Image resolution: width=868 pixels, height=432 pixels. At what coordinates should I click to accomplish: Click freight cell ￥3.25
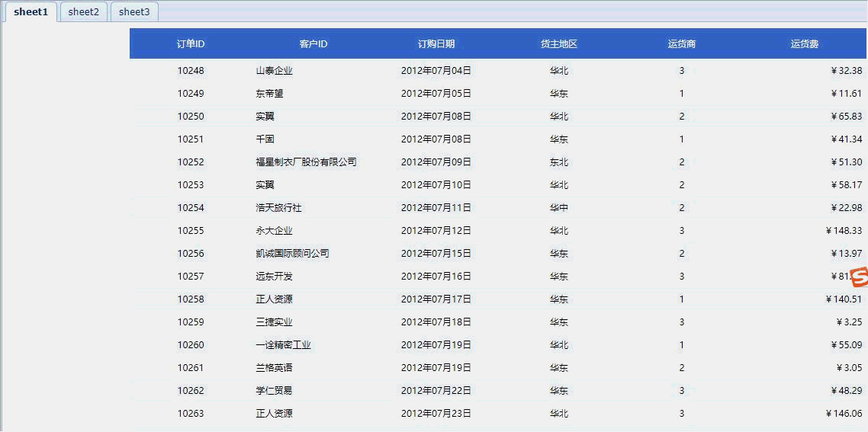pyautogui.click(x=849, y=322)
